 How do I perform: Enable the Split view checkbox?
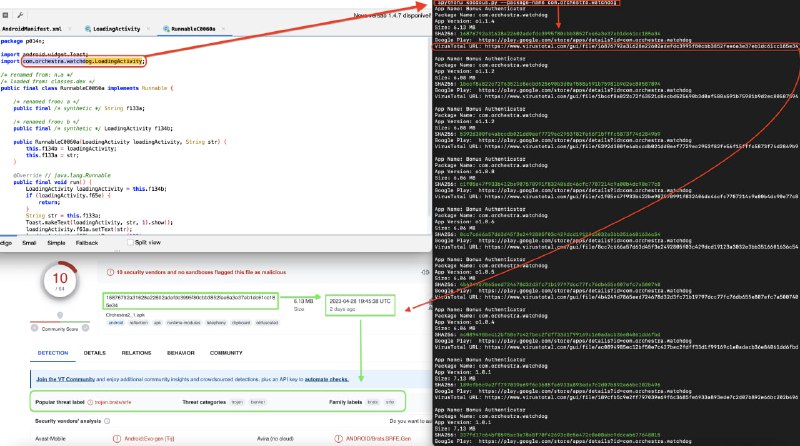click(128, 242)
